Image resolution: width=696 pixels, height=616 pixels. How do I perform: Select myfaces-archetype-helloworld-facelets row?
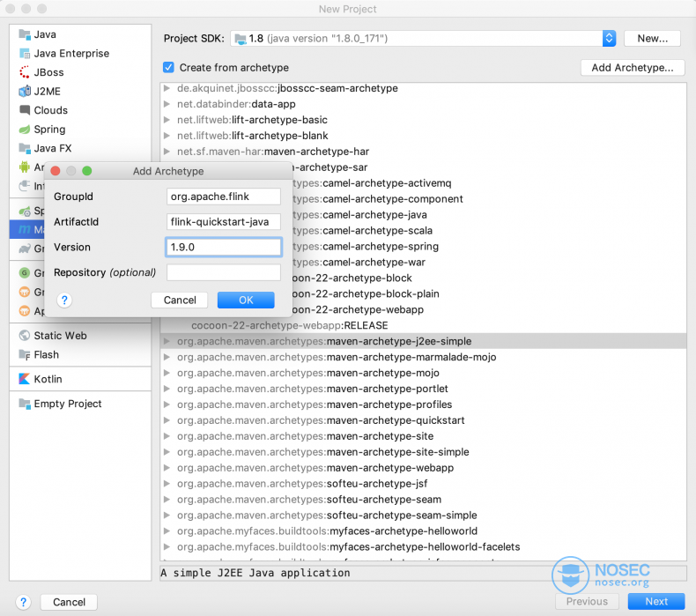(x=424, y=546)
